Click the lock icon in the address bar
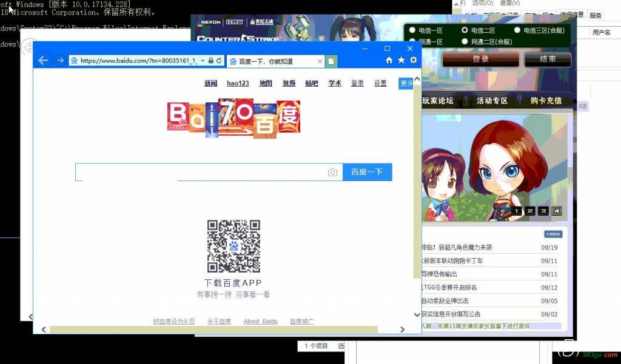621x364 pixels. [x=210, y=61]
